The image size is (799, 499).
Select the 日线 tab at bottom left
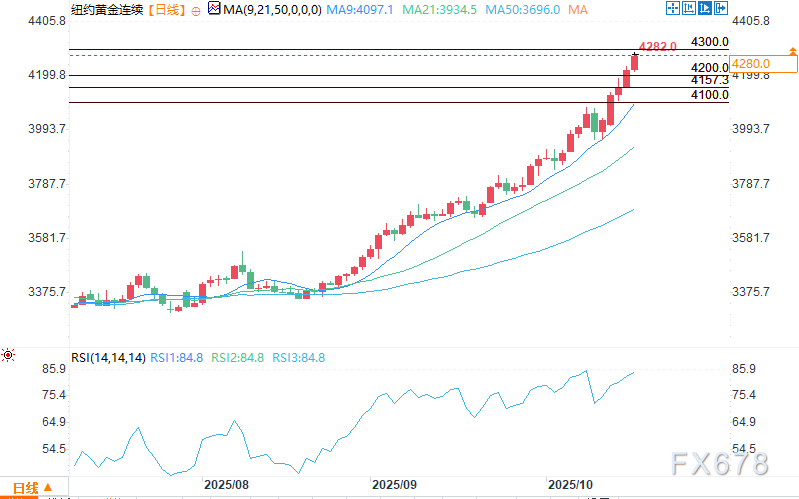pos(24,489)
